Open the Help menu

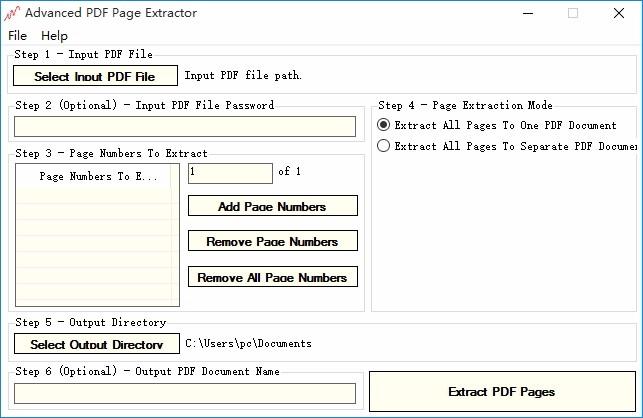click(x=54, y=35)
